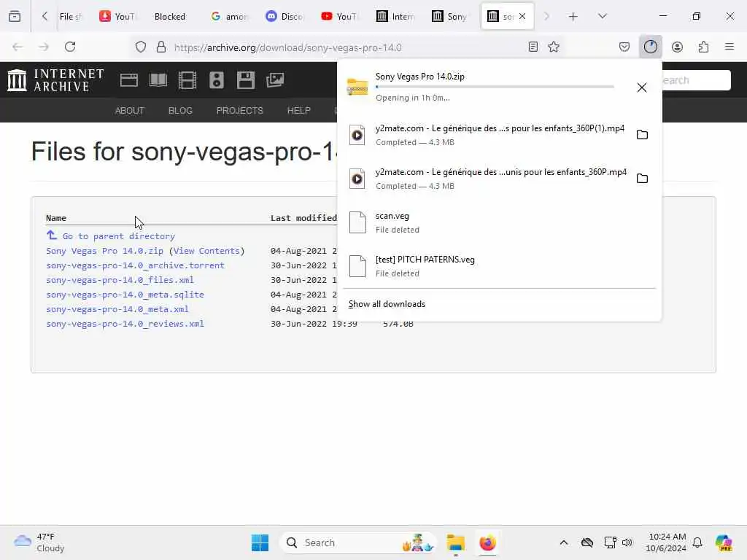Click the Last modified column header

coord(303,218)
